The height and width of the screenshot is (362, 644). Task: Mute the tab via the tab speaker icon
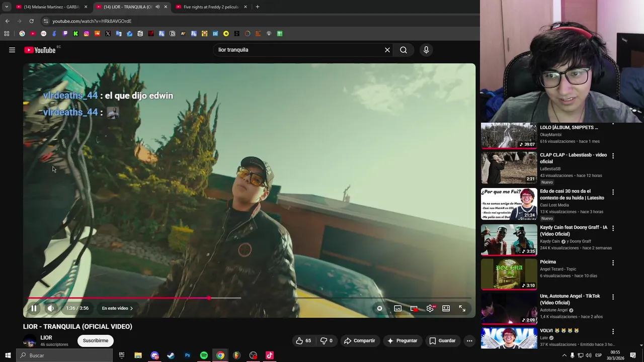coord(157,7)
